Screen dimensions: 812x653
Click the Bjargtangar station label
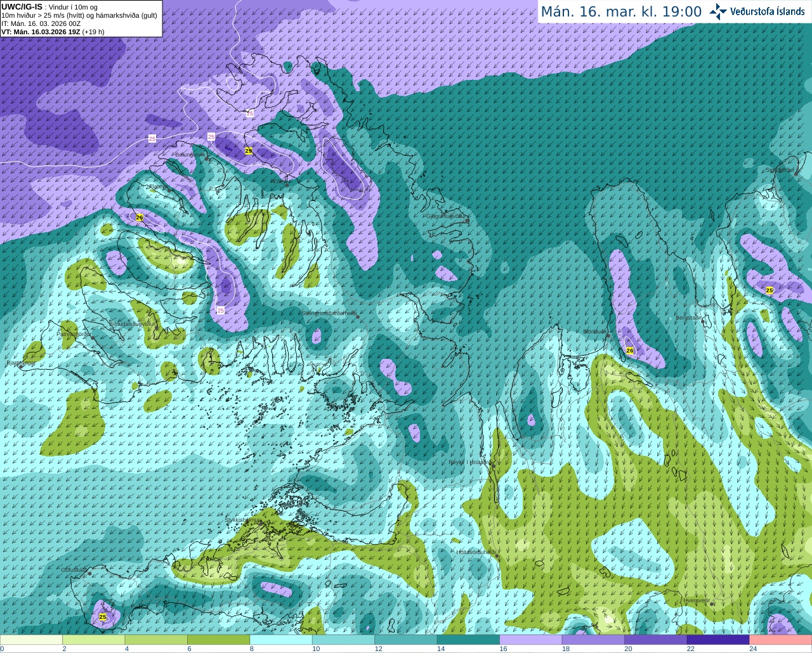[21, 363]
